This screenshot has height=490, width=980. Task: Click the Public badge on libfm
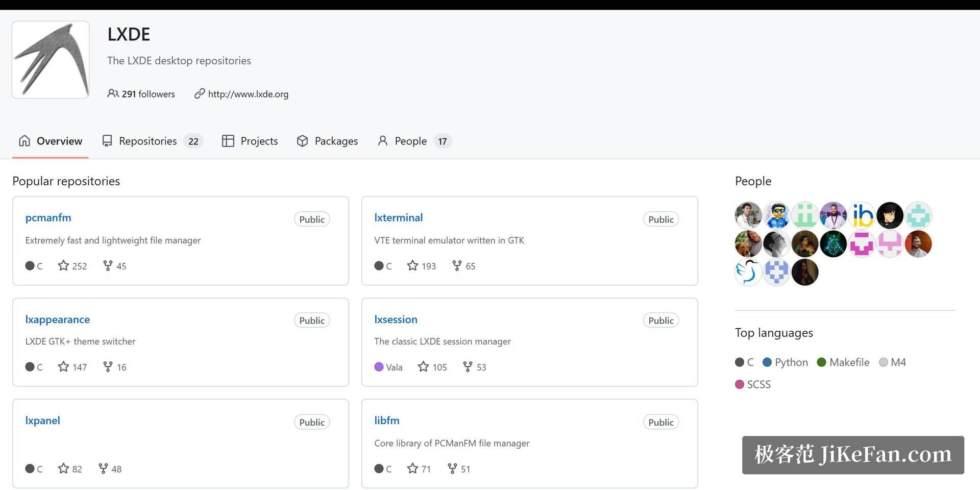[x=661, y=422]
